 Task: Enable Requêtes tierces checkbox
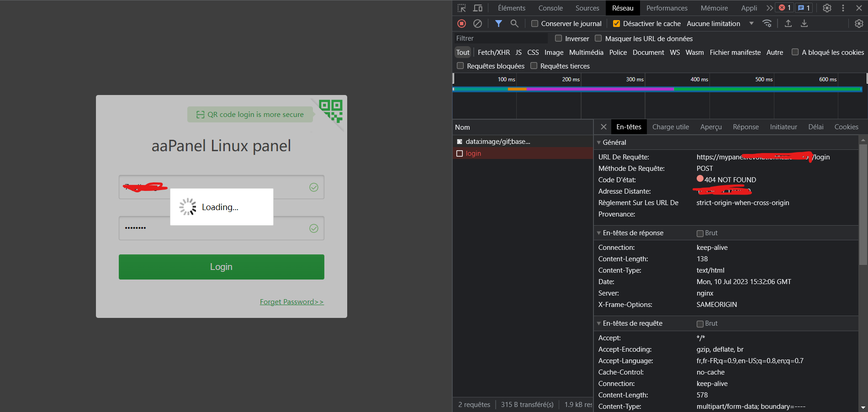click(534, 66)
